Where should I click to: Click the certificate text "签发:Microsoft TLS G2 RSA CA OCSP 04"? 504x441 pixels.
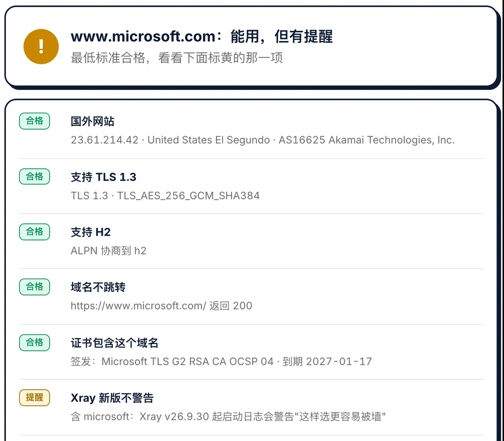(172, 362)
